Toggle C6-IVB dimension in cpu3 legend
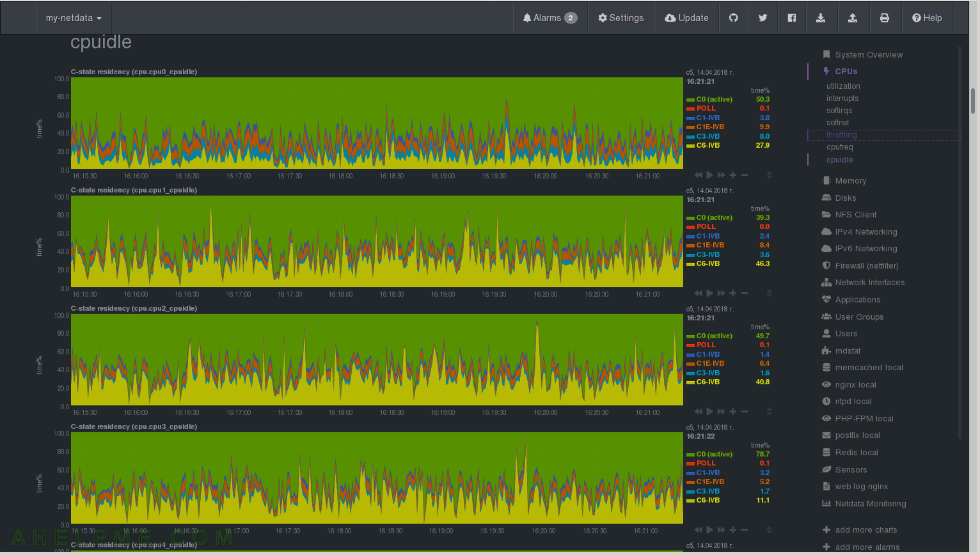The width and height of the screenshot is (980, 555). click(707, 501)
